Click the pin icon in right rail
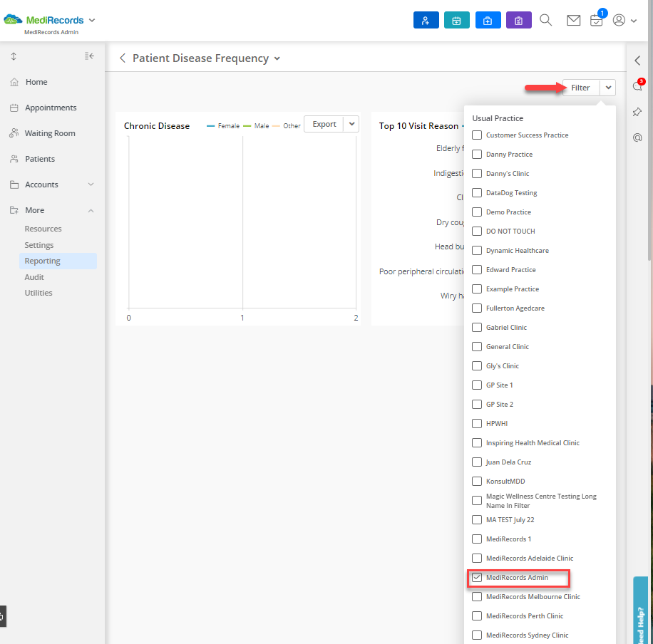This screenshot has width=653, height=644. 637,112
